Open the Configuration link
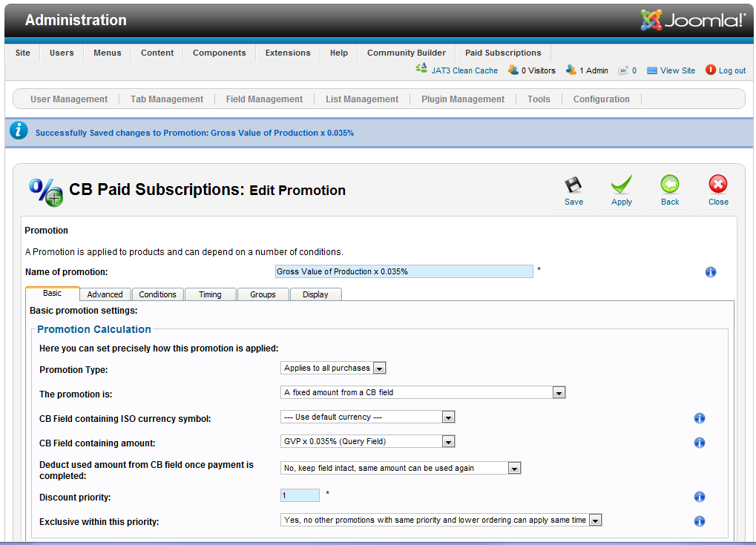756x545 pixels. click(x=601, y=99)
